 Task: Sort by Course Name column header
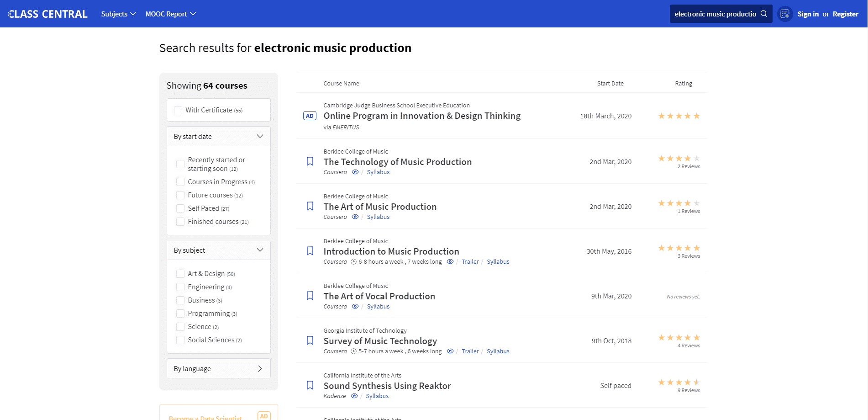[341, 84]
